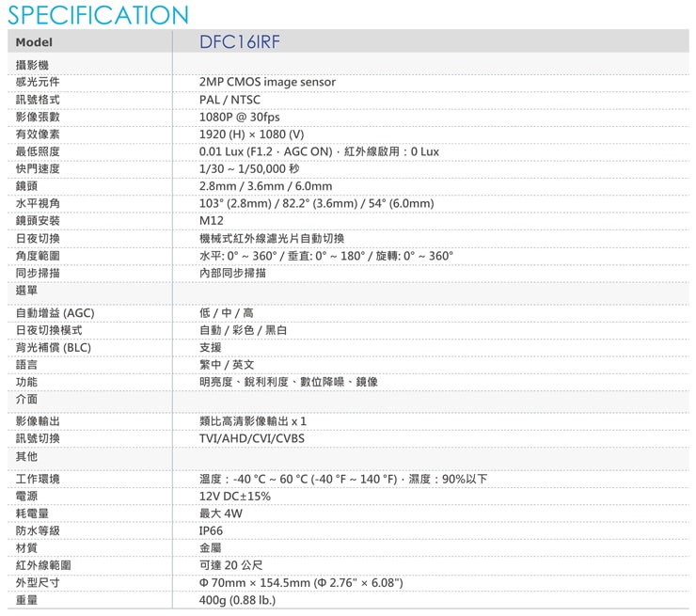Click the Φ 70mm × 154.5mm dimensions value
This screenshot has height=616, width=696.
[x=301, y=583]
